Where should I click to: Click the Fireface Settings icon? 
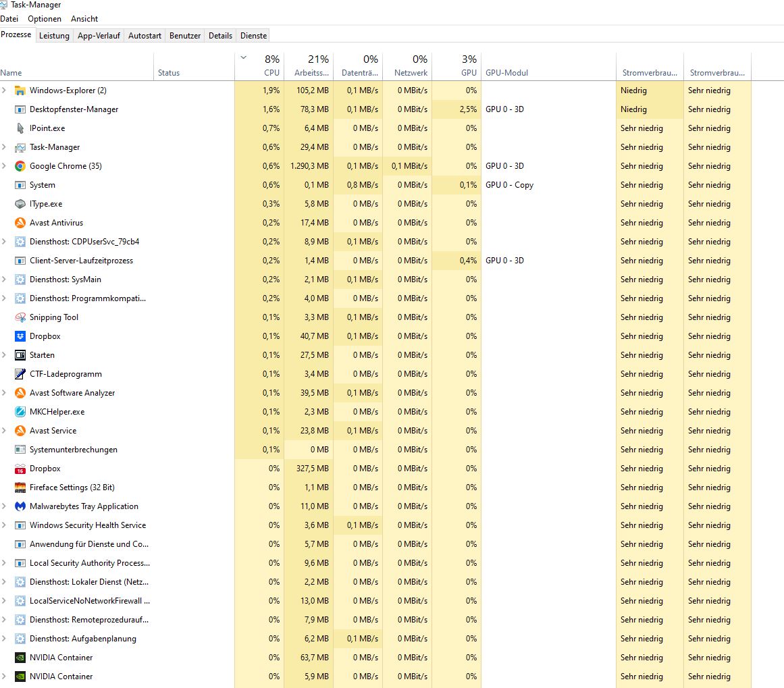coord(20,487)
